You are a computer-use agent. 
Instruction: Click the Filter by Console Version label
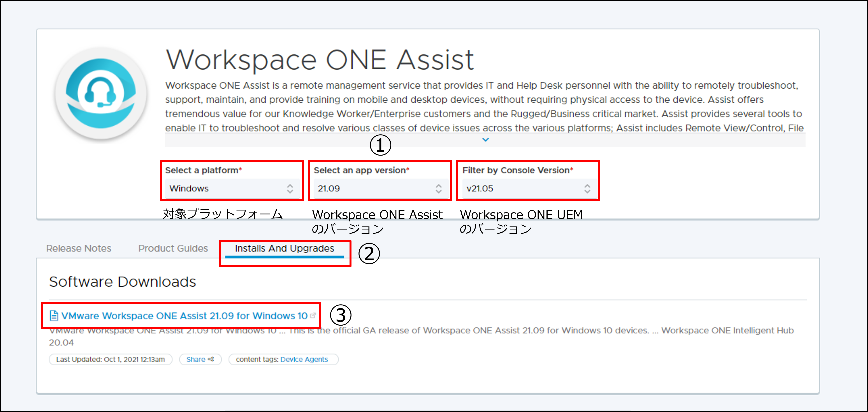click(x=518, y=170)
